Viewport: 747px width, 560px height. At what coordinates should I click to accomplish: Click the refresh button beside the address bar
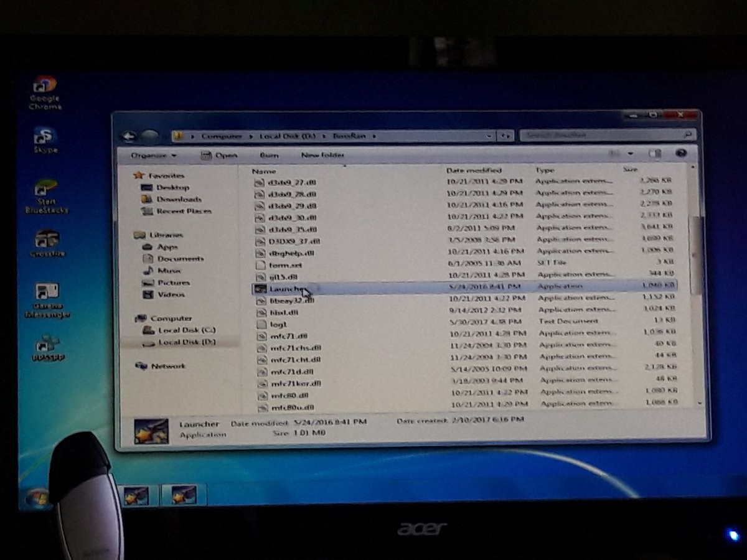tap(506, 136)
